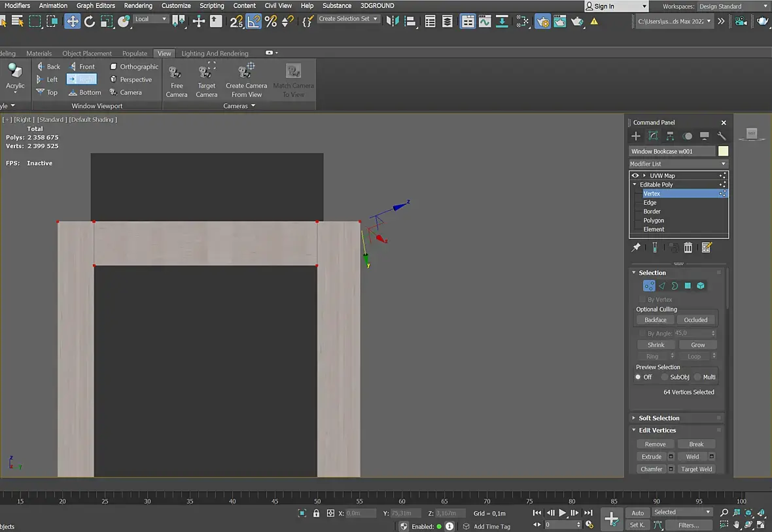Image resolution: width=772 pixels, height=532 pixels.
Task: Switch to the Lighting And Rendering tab
Action: click(x=215, y=53)
